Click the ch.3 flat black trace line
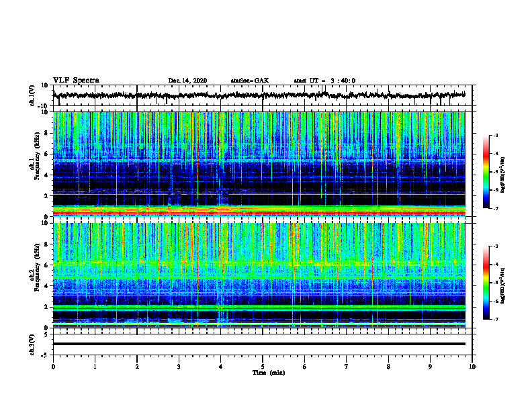The height and width of the screenshot is (411, 532). click(x=259, y=344)
